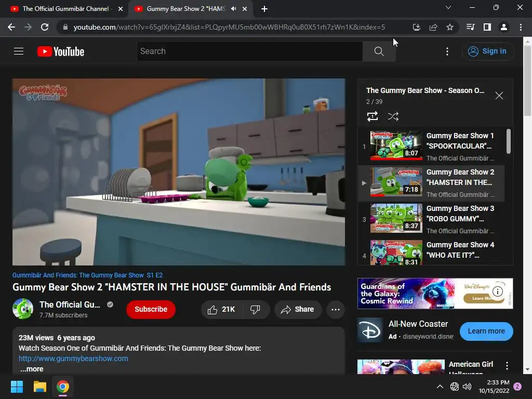This screenshot has height=399, width=532.
Task: Click the Sign in button
Action: (x=488, y=51)
